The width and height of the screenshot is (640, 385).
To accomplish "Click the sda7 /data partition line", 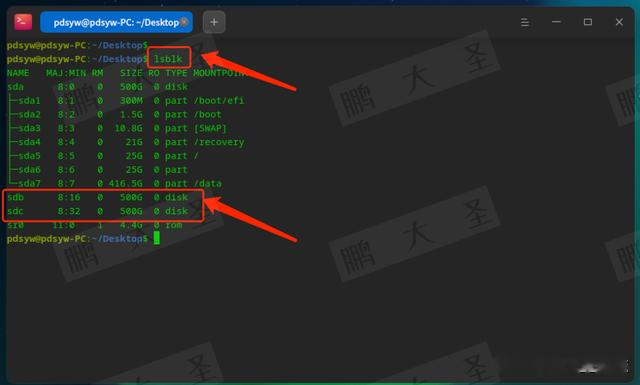I will coord(116,184).
